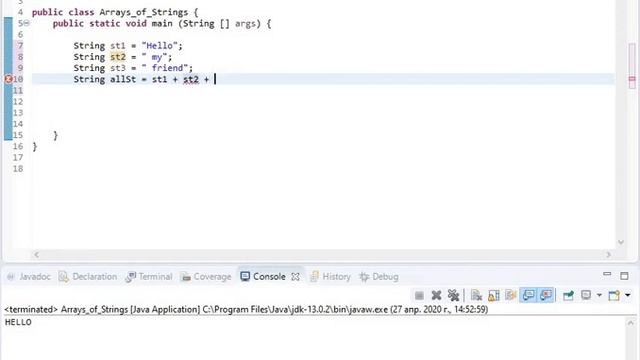Image resolution: width=640 pixels, height=360 pixels.
Task: Click the right arrow of the editor horizontal scrollbar
Action: (609, 255)
